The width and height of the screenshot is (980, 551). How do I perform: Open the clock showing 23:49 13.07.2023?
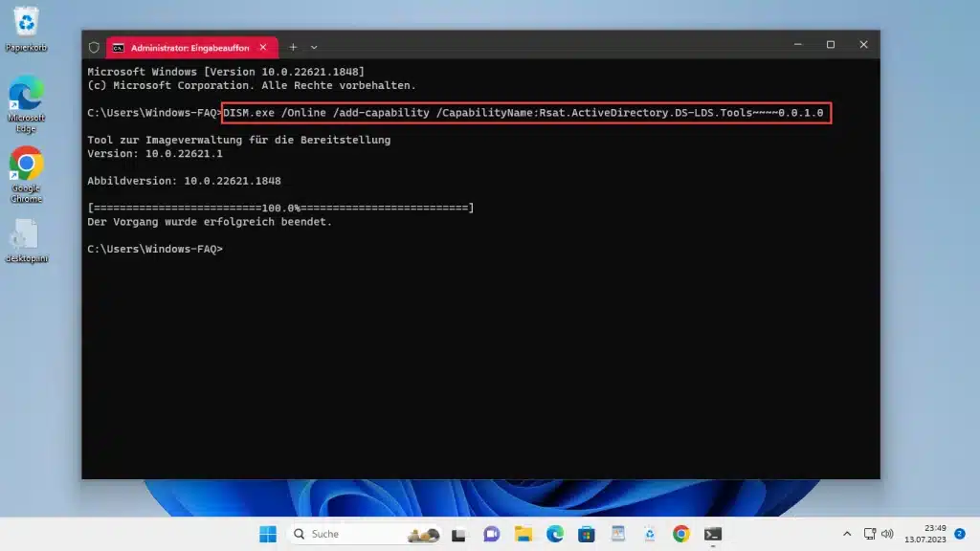click(x=925, y=534)
